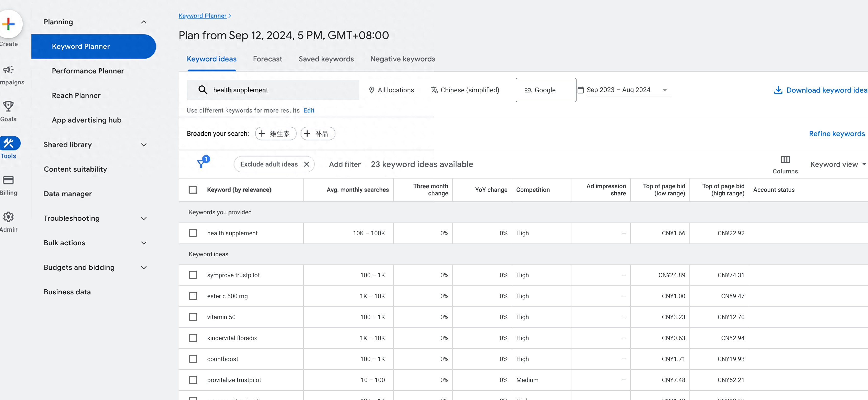The height and width of the screenshot is (400, 868).
Task: Check the provitalize trustpilot row
Action: 193,380
